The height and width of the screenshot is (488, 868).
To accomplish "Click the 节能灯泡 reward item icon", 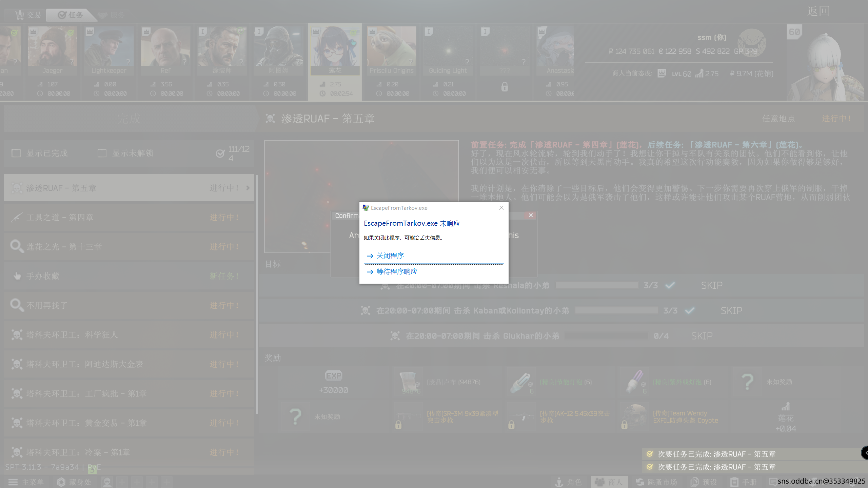I will point(521,382).
